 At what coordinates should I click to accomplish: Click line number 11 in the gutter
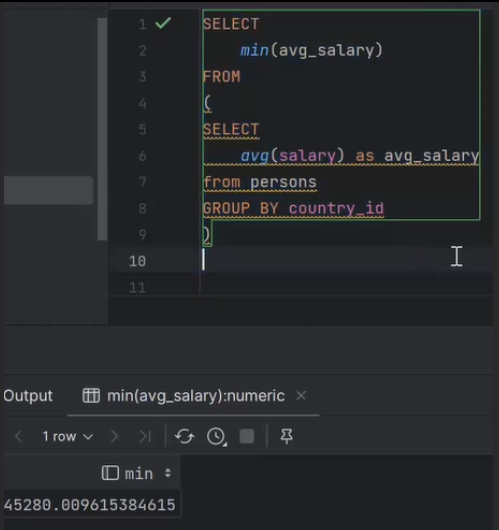click(x=138, y=288)
